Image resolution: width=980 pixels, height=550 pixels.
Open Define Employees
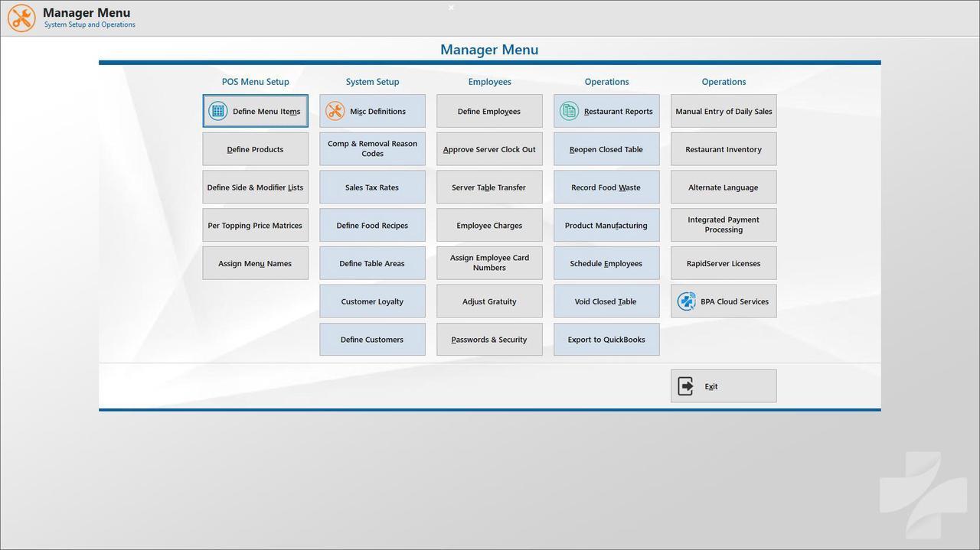pos(490,111)
